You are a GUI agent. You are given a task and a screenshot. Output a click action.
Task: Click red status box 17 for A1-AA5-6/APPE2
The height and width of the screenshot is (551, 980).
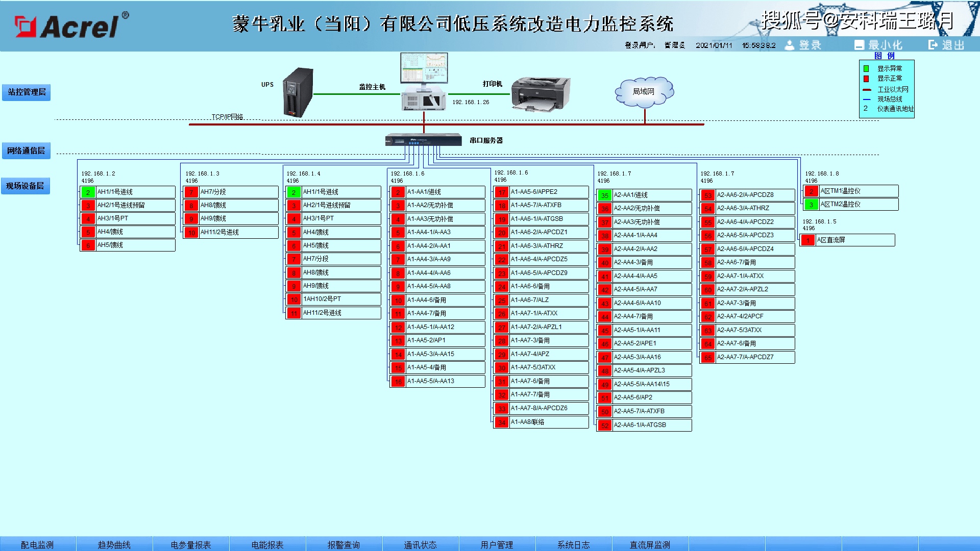(502, 192)
